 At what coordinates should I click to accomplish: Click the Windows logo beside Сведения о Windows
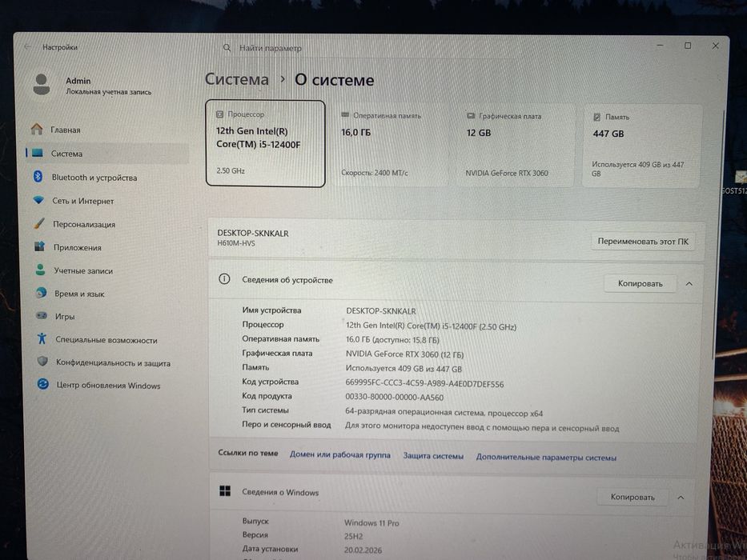225,491
